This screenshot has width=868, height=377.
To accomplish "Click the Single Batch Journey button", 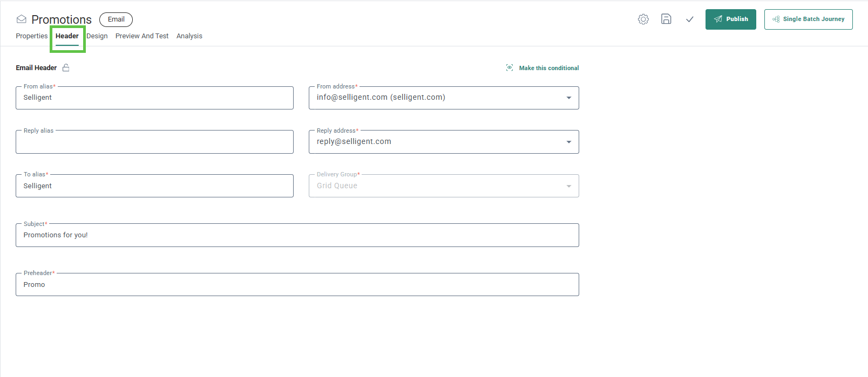I will click(808, 19).
